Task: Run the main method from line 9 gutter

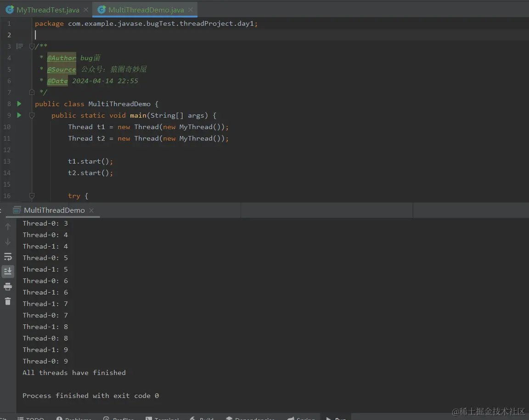Action: tap(19, 115)
